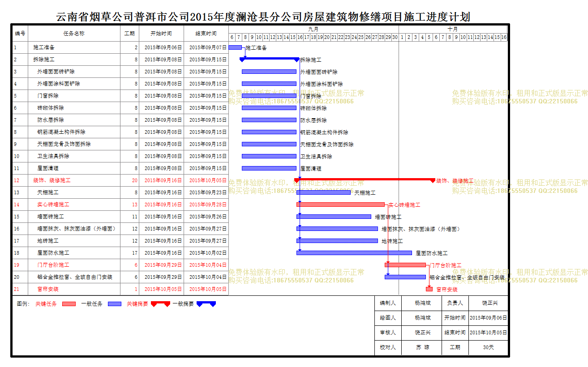Image resolution: width=588 pixels, height=367 pixels.
Task: Click the 任务名称 column header
Action: 74,34
